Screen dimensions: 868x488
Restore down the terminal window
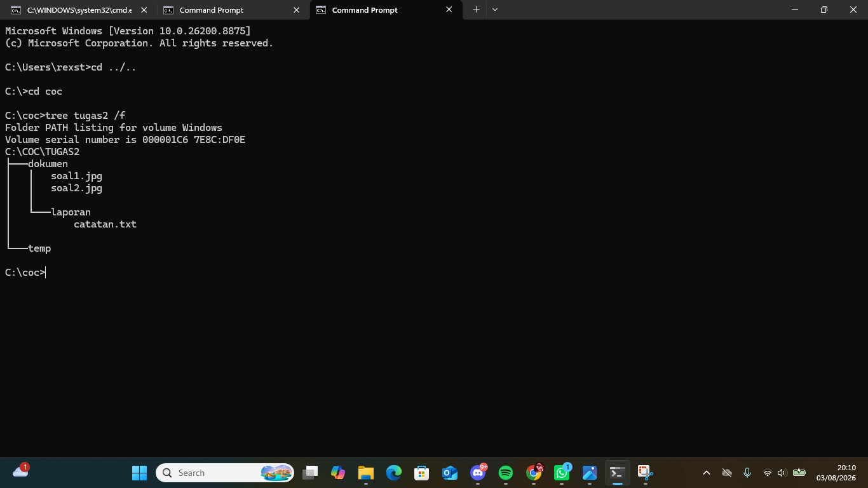tap(824, 10)
